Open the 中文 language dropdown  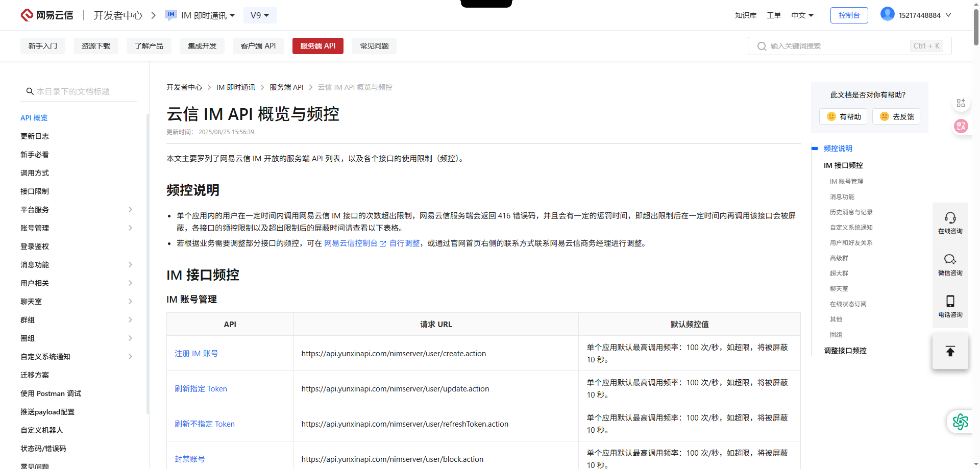802,15
